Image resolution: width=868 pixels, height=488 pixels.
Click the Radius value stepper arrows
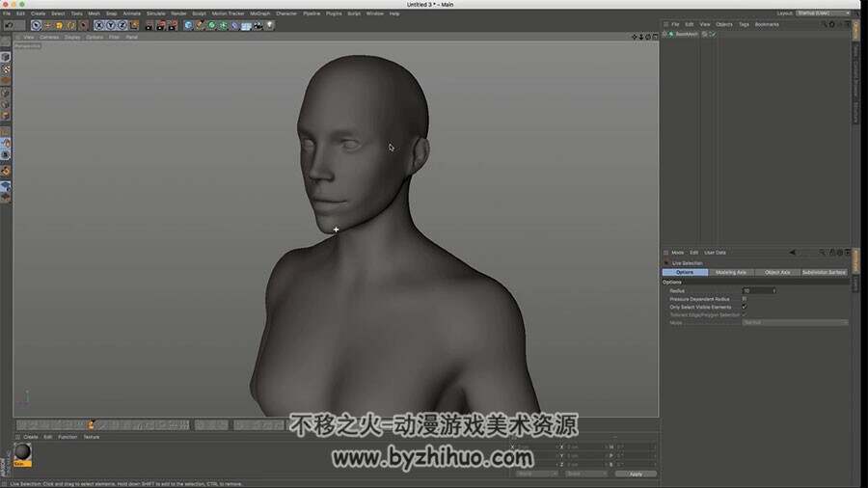tap(773, 290)
